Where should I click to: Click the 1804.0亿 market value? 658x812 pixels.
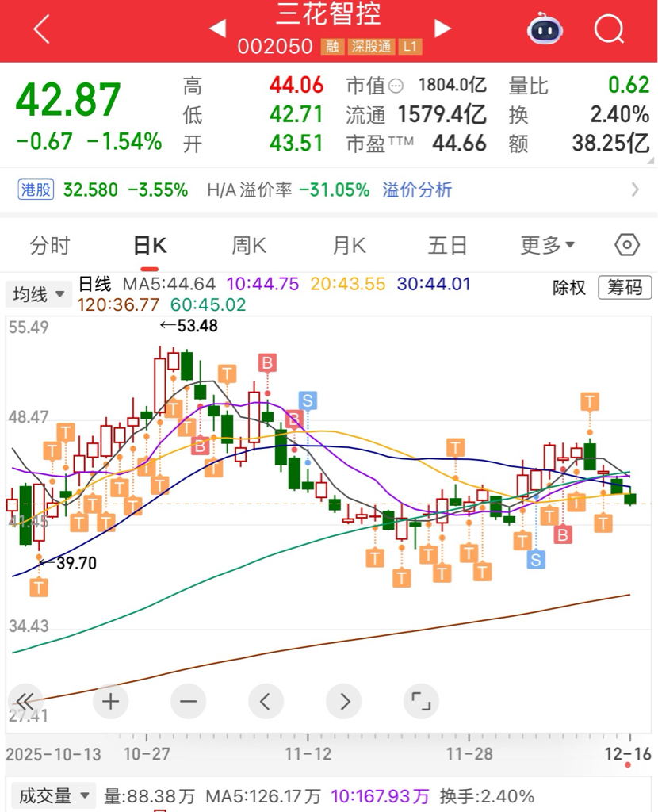[453, 85]
